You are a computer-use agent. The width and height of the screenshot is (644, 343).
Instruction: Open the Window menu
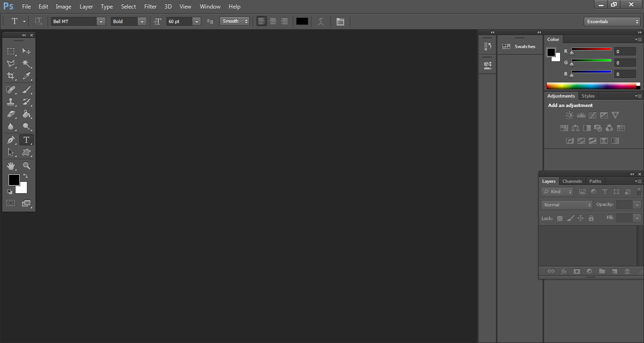click(x=210, y=7)
